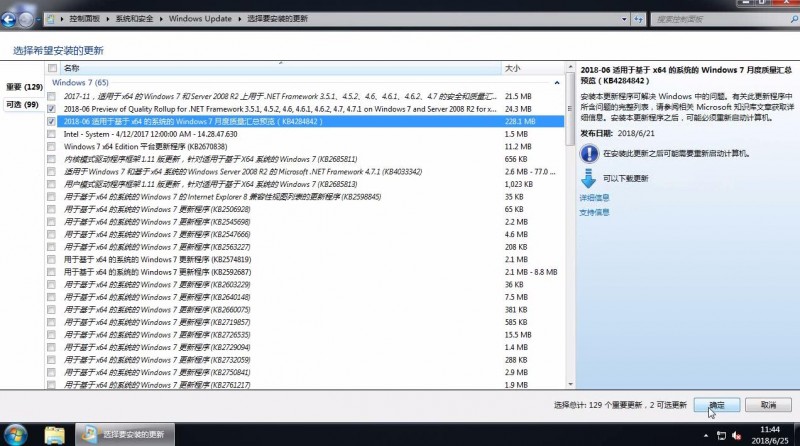Click the refresh icon beside address bar
This screenshot has height=446, width=800.
click(639, 19)
